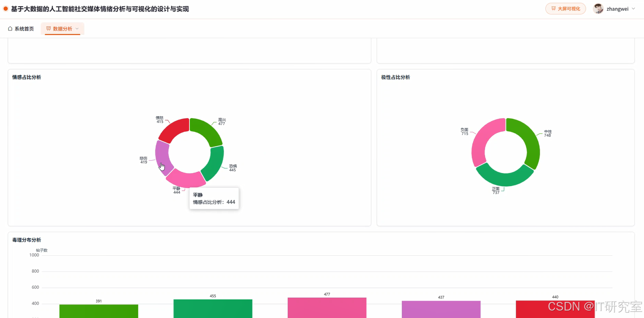
Task: Select the 数据分析 tab label
Action: (63, 29)
